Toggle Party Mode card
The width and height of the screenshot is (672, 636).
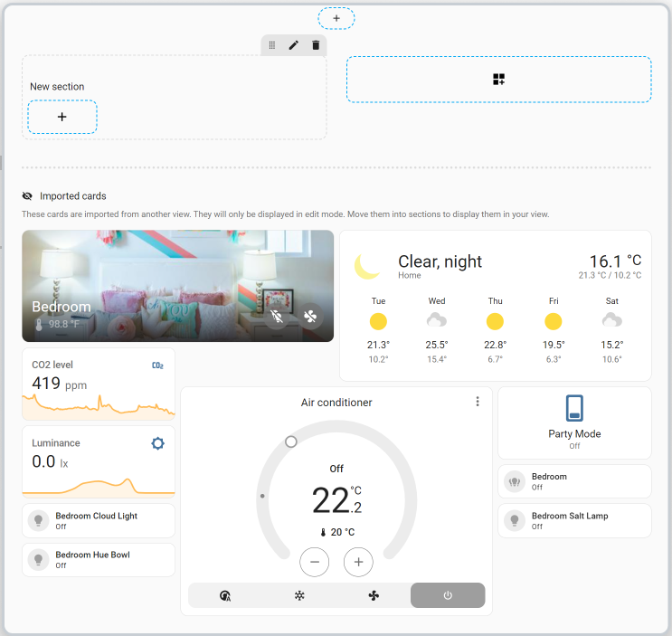tap(574, 422)
